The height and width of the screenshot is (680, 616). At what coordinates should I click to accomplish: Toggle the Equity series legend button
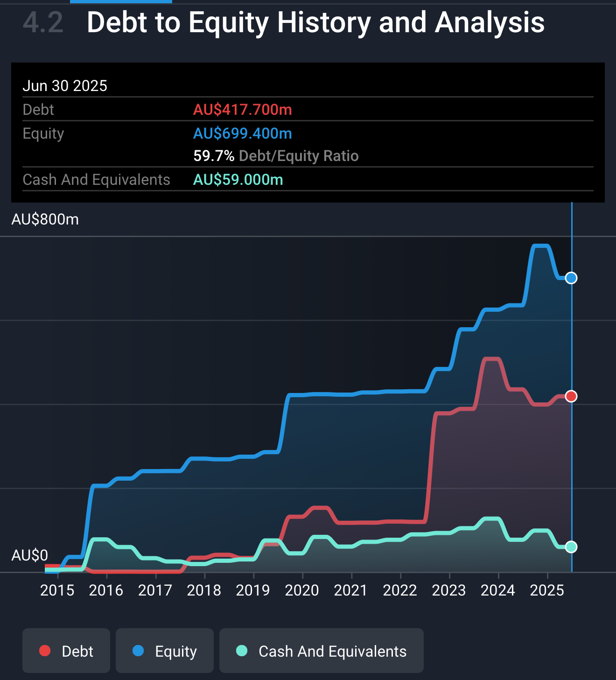pyautogui.click(x=164, y=651)
